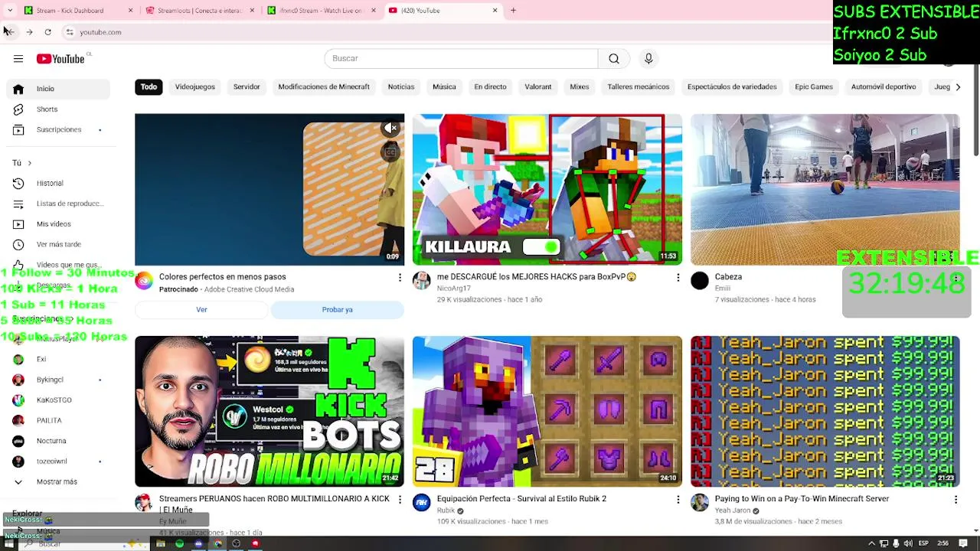980x551 pixels.
Task: Unmute the ad preview with the speaker icon
Action: [x=391, y=129]
